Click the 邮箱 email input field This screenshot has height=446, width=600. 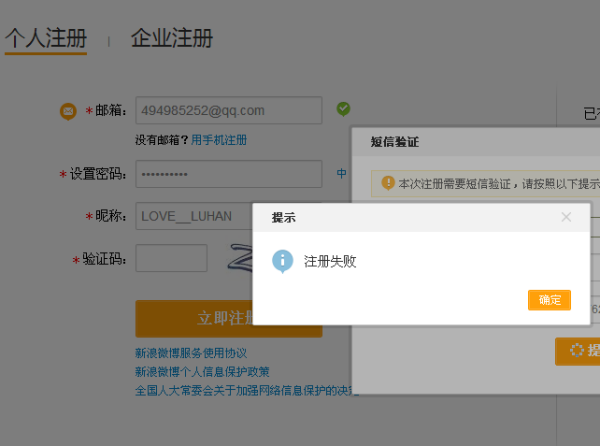pos(229,111)
